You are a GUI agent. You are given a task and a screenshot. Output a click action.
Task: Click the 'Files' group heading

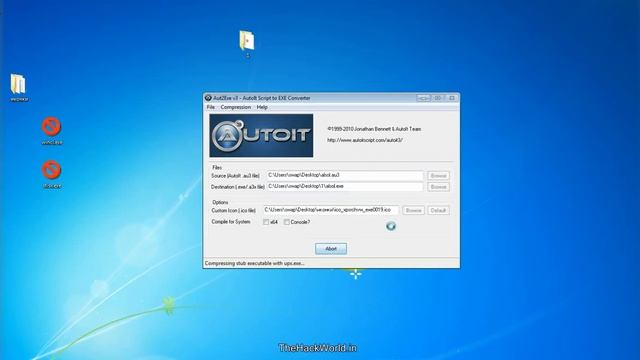click(x=217, y=167)
